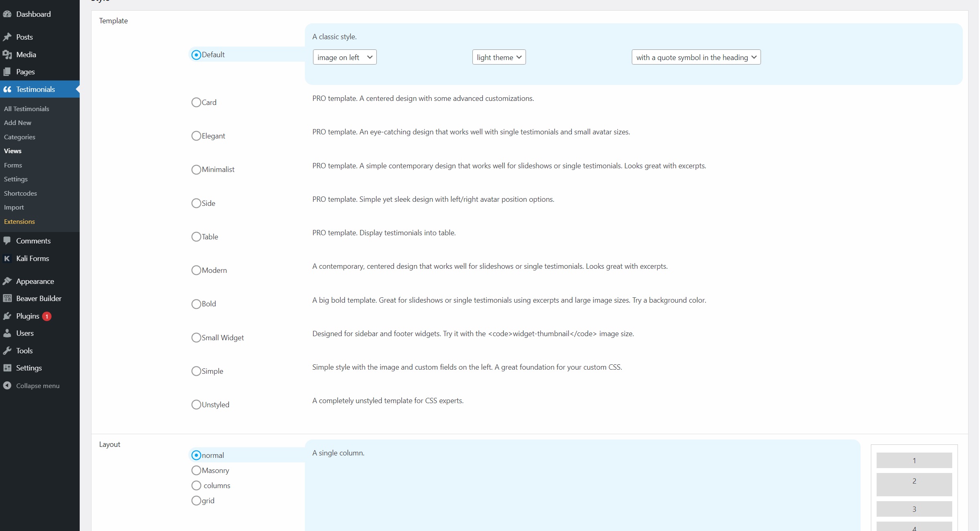The width and height of the screenshot is (980, 531).
Task: Click the Media library icon
Action: click(x=7, y=55)
